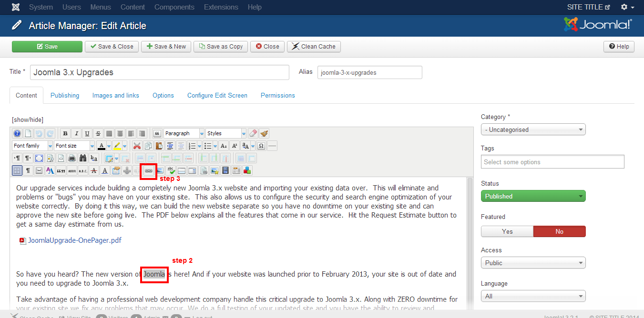
Task: Open the System menu
Action: point(41,7)
